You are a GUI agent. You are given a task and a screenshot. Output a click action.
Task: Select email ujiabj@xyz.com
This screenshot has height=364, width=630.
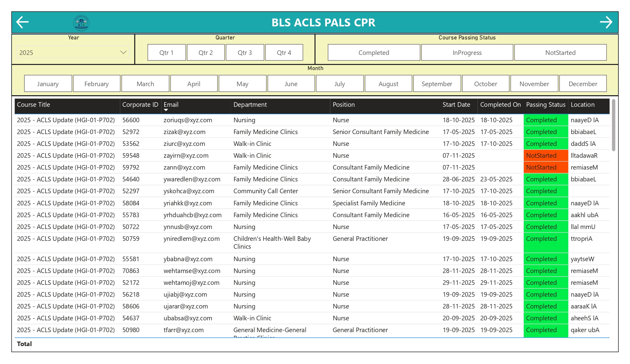point(185,295)
